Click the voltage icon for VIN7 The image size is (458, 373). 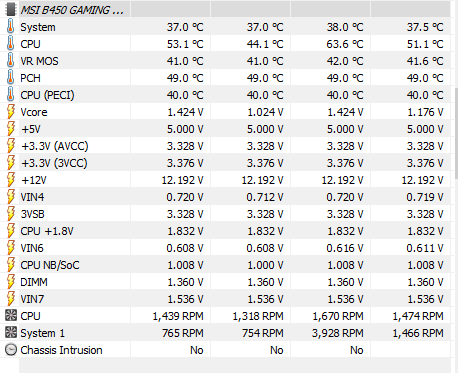coord(11,299)
